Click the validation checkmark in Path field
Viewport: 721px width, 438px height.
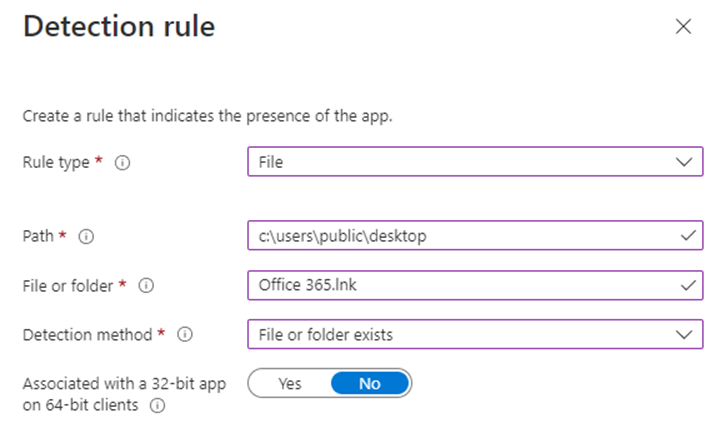click(685, 236)
